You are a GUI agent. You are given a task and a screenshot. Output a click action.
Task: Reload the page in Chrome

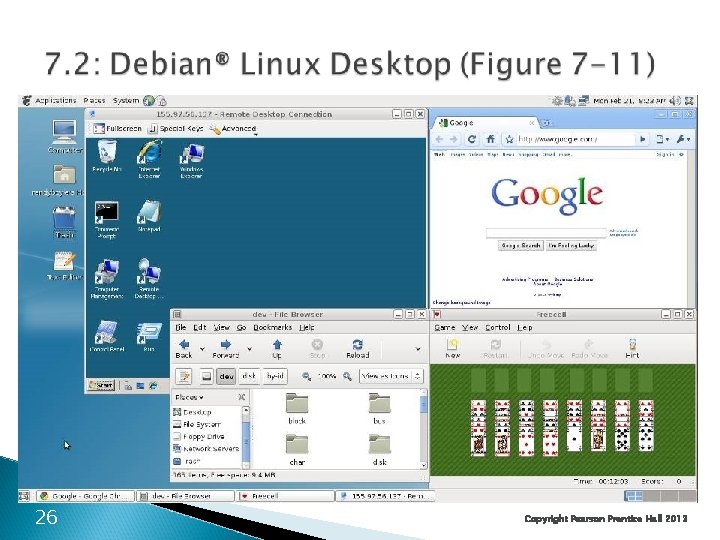click(x=472, y=139)
